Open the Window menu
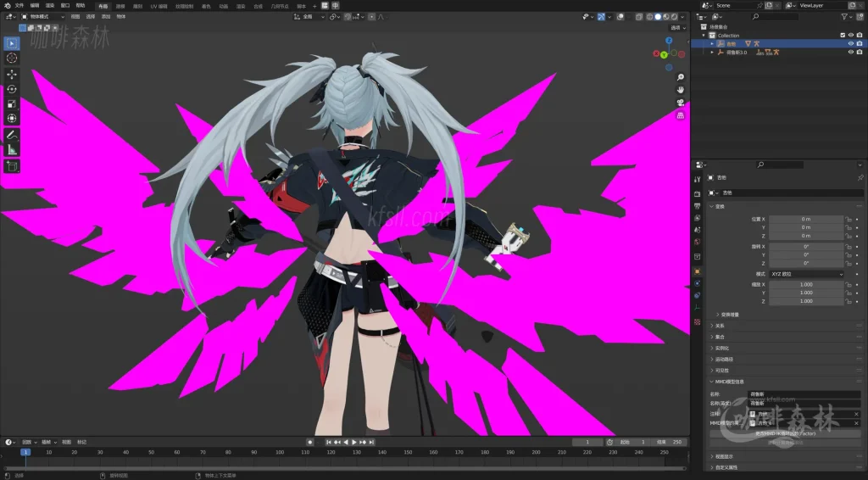Viewport: 868px width, 480px height. tap(65, 6)
